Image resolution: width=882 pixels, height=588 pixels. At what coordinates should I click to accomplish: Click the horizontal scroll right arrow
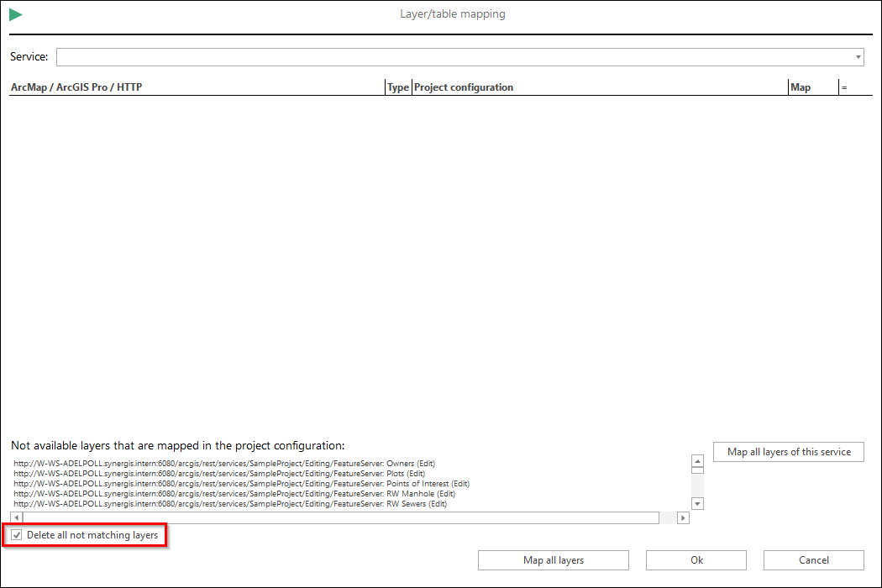(683, 517)
